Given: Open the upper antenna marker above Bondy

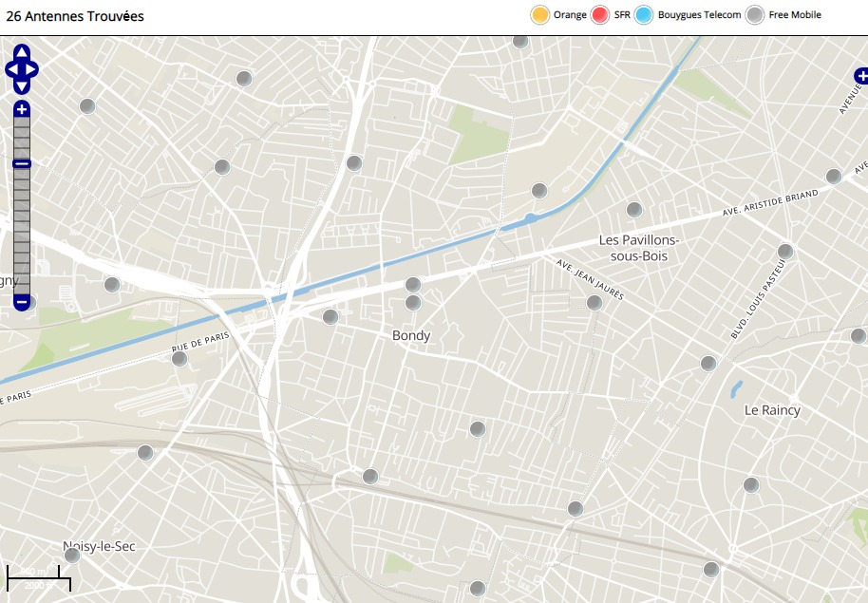Looking at the screenshot, I should 413,285.
